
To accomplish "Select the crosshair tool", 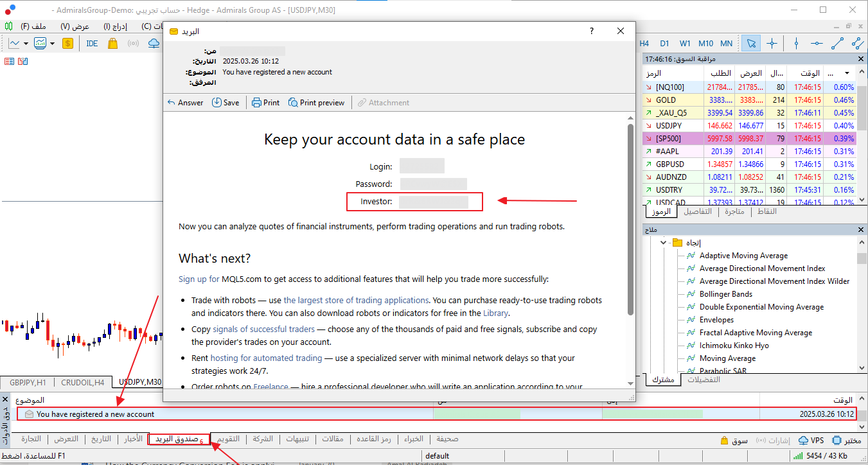I will click(x=772, y=43).
